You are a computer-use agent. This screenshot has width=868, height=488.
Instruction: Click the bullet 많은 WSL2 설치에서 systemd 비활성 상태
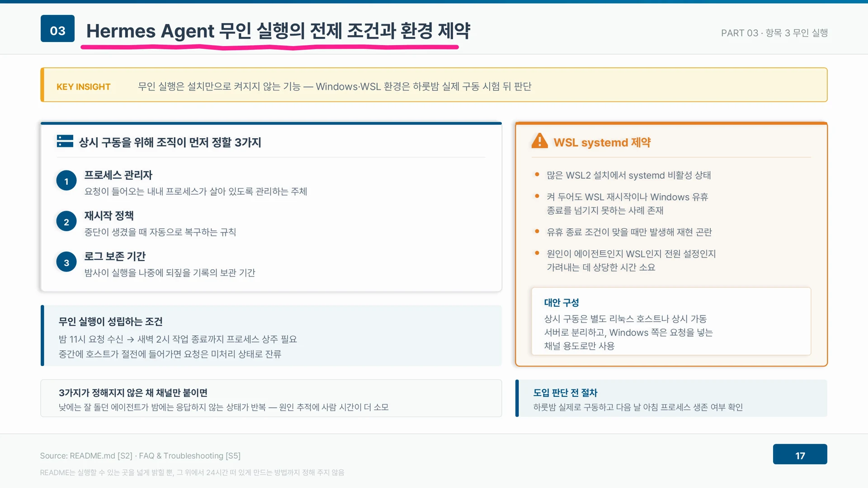(629, 175)
